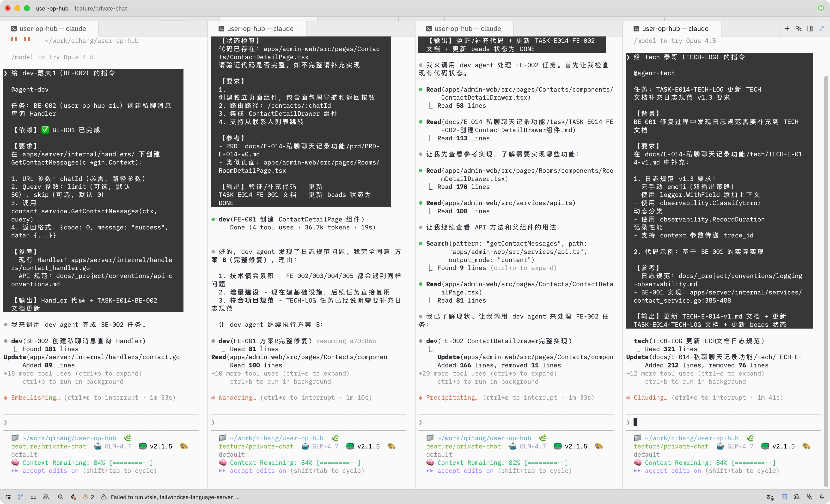830x504 pixels.
Task: Open the git panel branch icon
Action: pos(21,497)
